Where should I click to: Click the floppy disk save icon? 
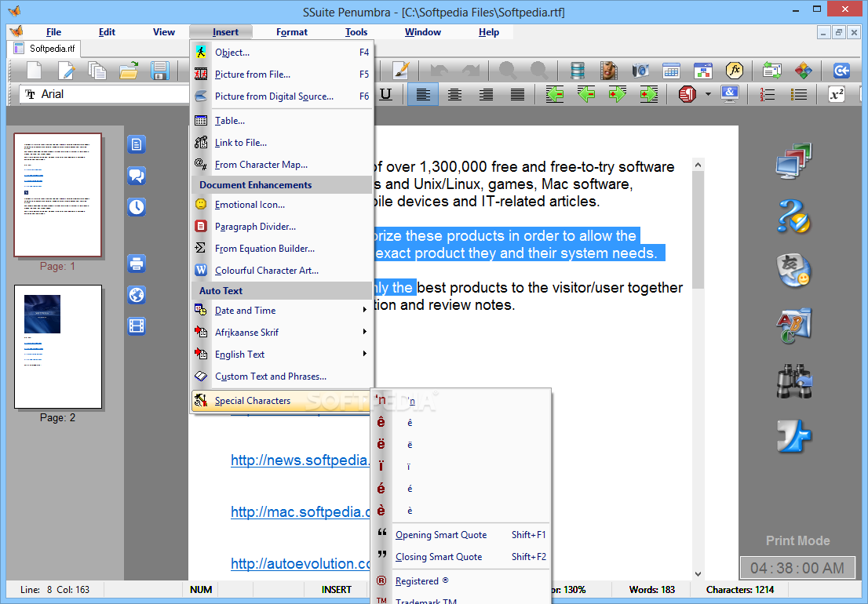(159, 71)
